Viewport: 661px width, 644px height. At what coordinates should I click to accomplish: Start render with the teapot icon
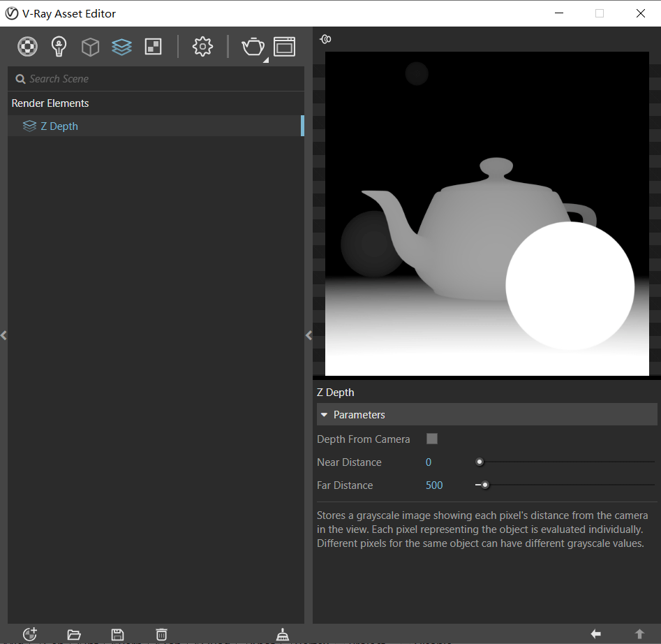[x=253, y=47]
